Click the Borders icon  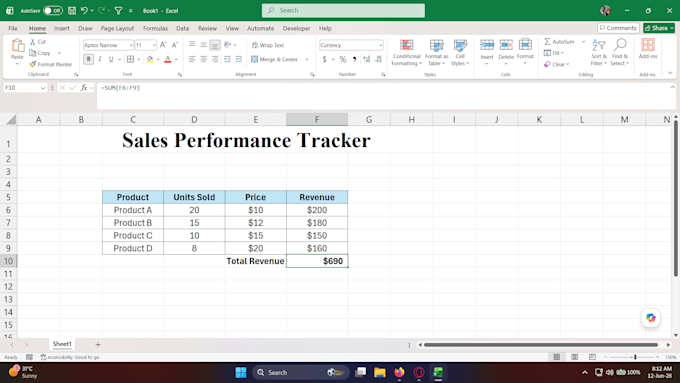click(x=130, y=59)
